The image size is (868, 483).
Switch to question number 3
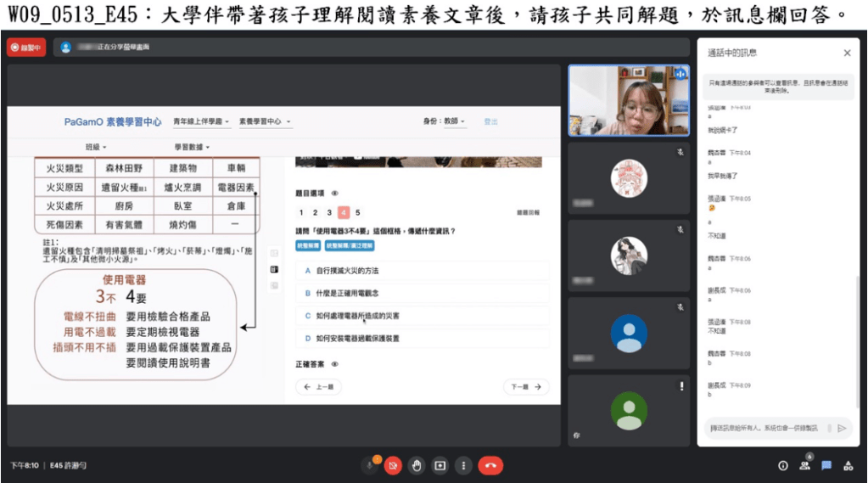click(329, 213)
